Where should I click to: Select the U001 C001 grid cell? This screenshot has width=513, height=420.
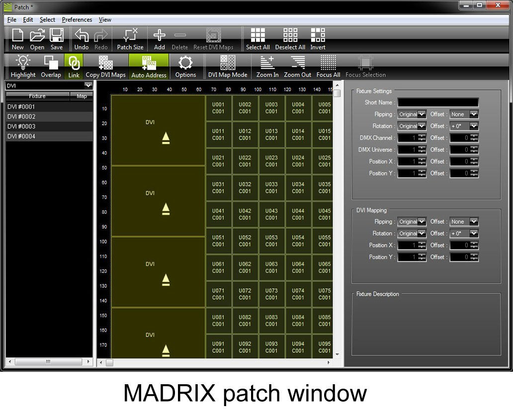click(x=218, y=108)
